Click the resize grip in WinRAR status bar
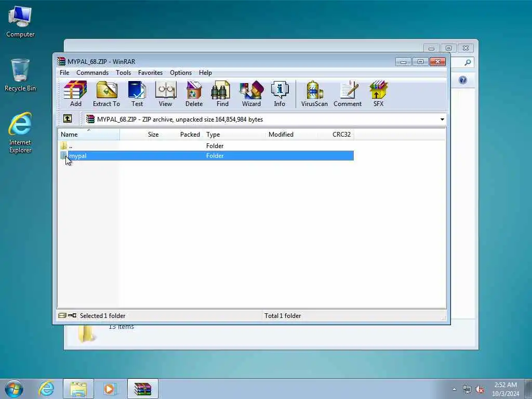The height and width of the screenshot is (399, 532). click(443, 317)
